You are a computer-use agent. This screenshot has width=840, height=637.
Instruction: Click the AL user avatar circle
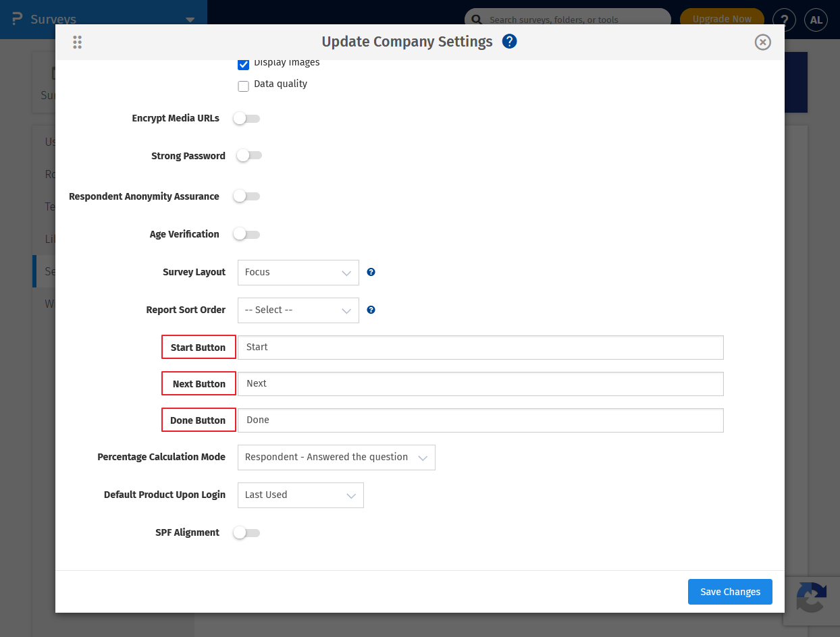(x=816, y=20)
